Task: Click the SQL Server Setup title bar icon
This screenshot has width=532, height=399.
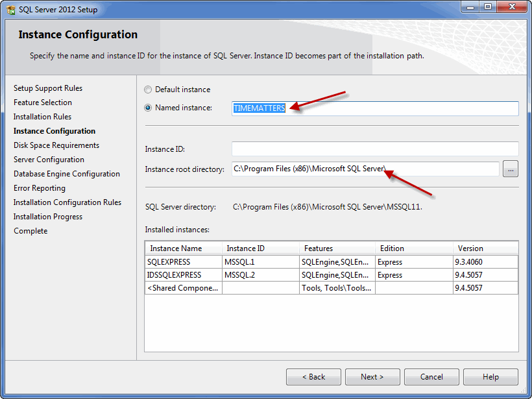Action: [11, 10]
